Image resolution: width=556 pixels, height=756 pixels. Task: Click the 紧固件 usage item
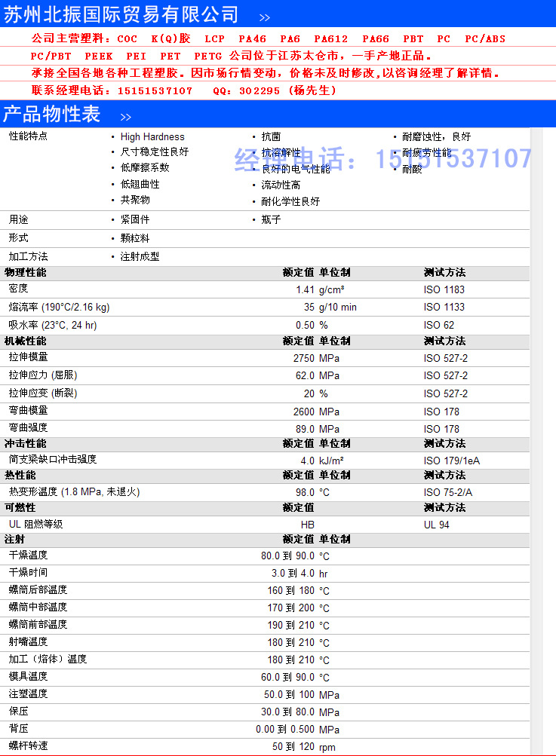coord(135,219)
